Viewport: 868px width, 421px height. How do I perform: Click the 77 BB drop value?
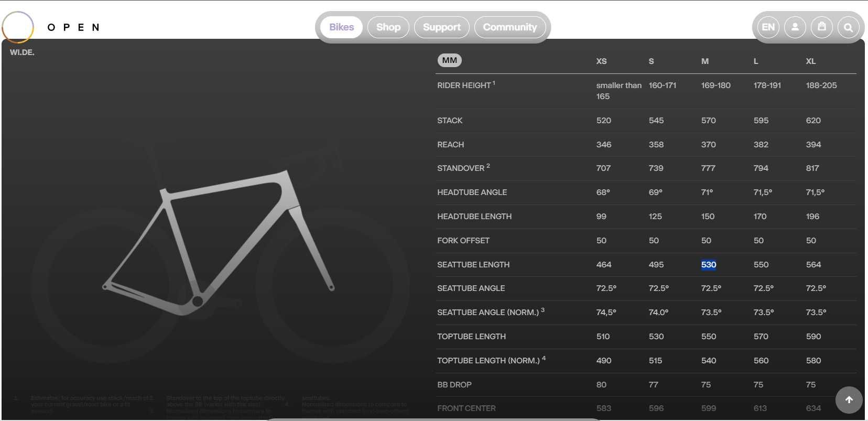click(x=653, y=385)
